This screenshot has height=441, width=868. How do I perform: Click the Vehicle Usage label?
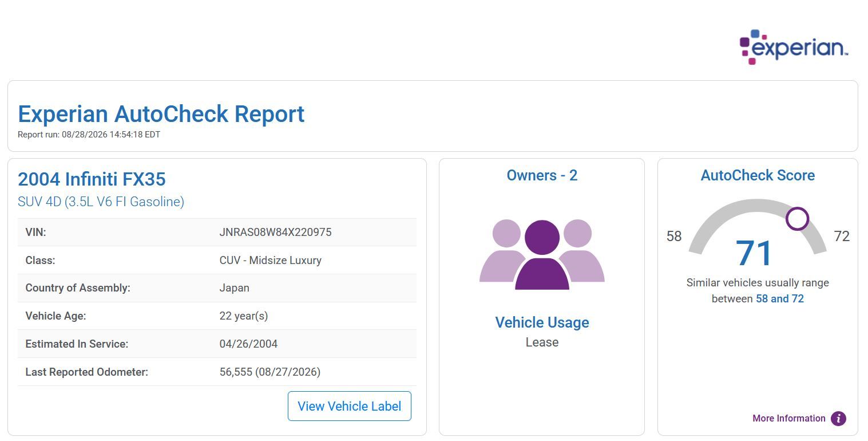tap(542, 322)
